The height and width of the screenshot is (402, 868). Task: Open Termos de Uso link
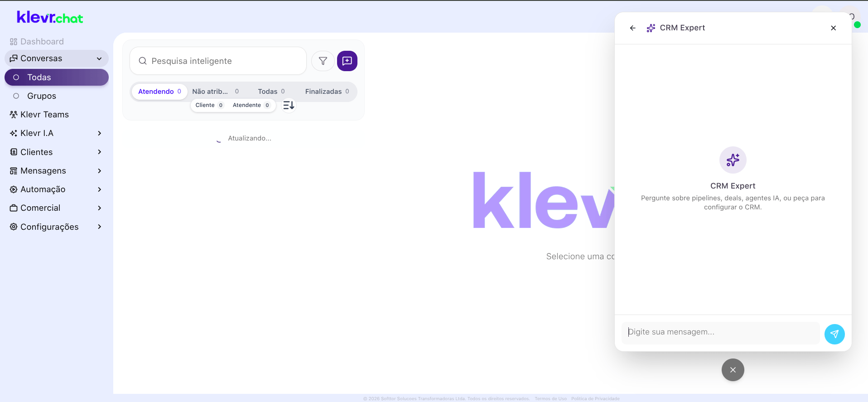coord(550,399)
